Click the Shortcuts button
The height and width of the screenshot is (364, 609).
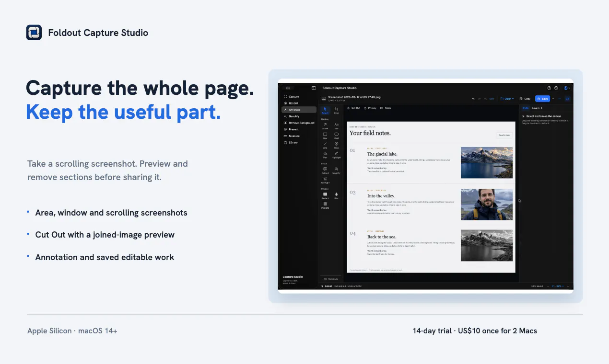click(331, 279)
